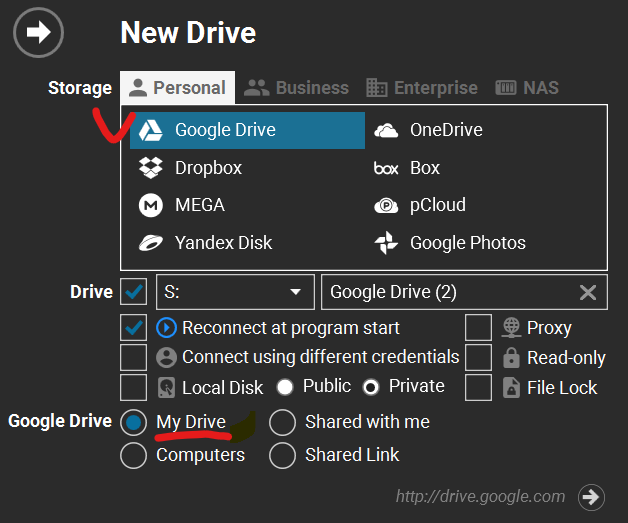Image resolution: width=628 pixels, height=523 pixels.
Task: Click the back arrow circle icon
Action: 38,33
